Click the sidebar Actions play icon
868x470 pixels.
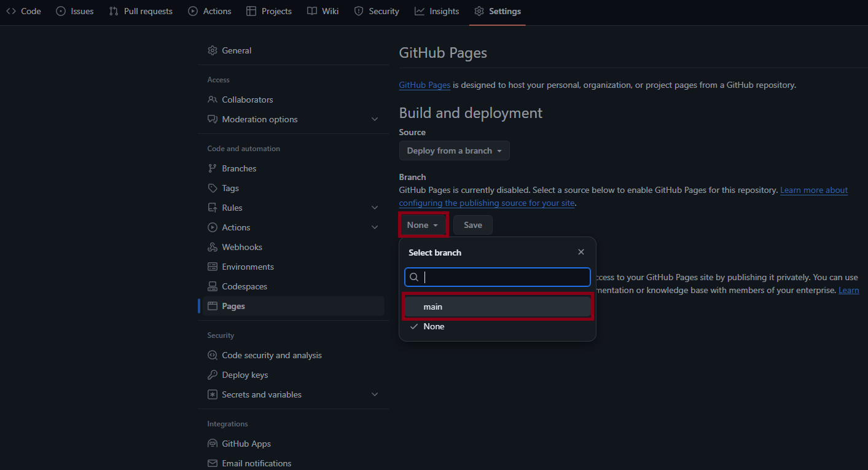point(213,227)
